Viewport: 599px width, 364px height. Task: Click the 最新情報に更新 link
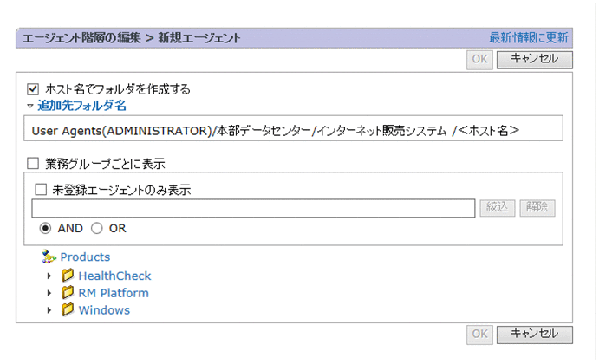click(x=529, y=38)
